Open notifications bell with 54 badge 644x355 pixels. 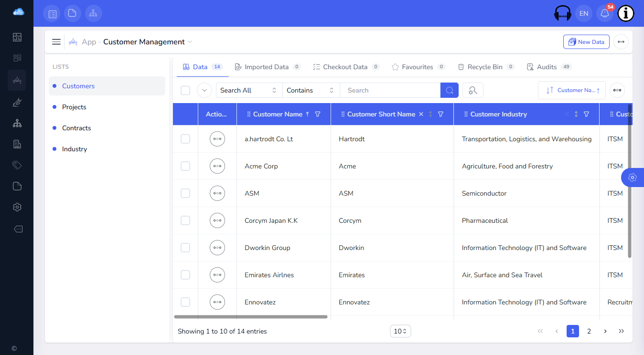coord(605,13)
